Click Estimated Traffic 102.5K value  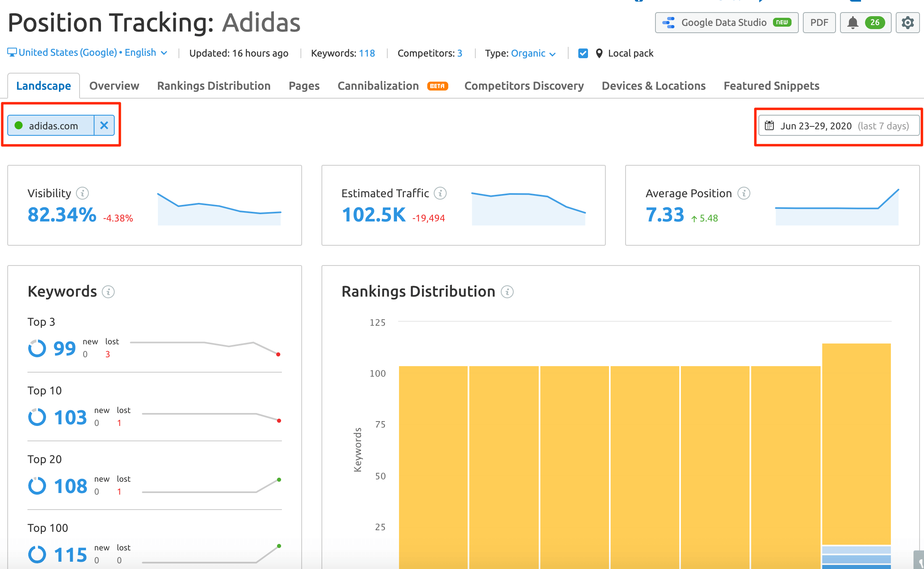[x=374, y=215]
